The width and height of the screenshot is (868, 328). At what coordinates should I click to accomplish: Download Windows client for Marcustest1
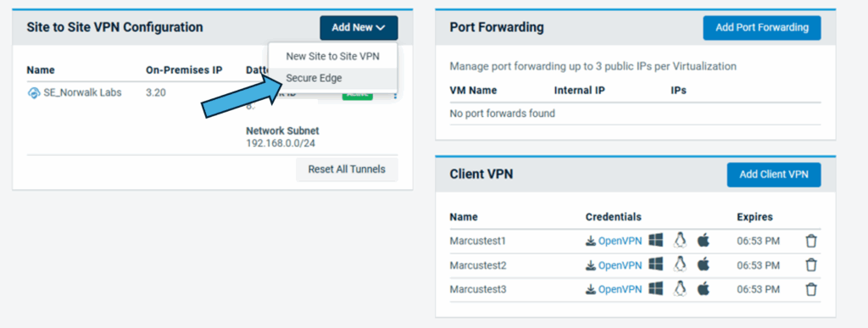pyautogui.click(x=655, y=241)
